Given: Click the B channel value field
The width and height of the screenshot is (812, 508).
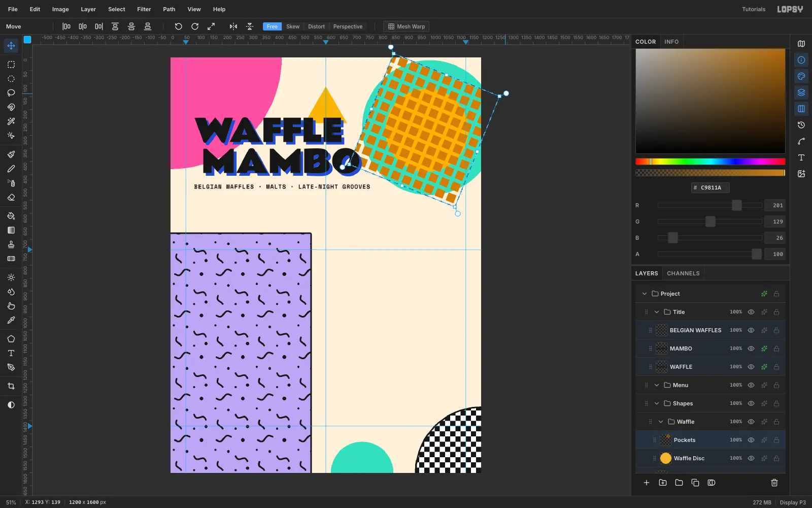Looking at the screenshot, I should pyautogui.click(x=775, y=238).
